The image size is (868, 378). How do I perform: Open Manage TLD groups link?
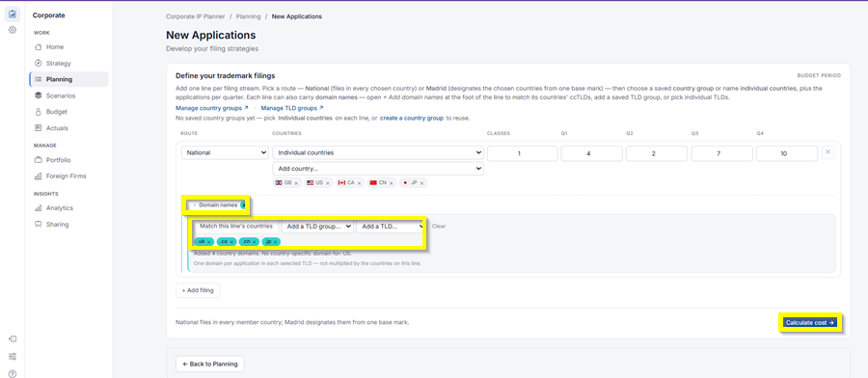click(291, 108)
